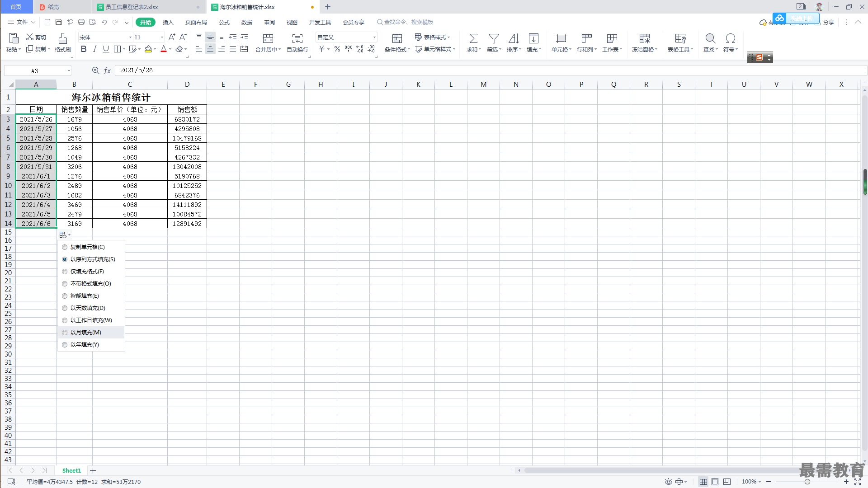Open a new document tab
This screenshot has width=868, height=488.
(x=328, y=7)
